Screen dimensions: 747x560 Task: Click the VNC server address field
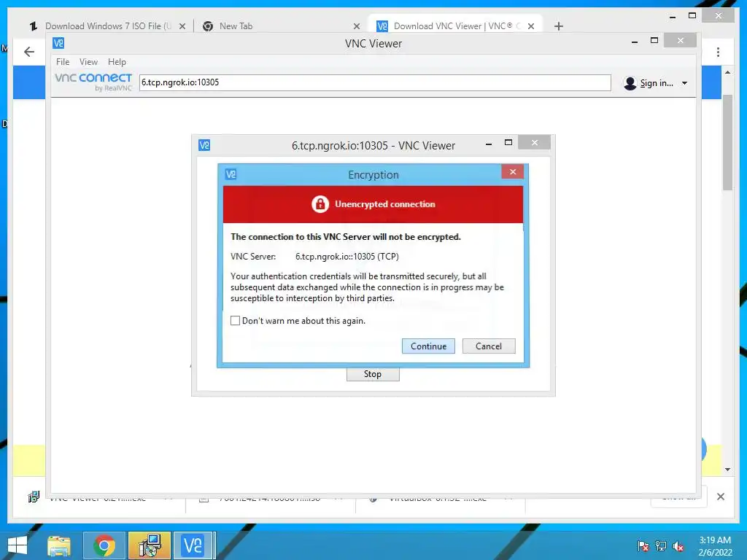(375, 82)
